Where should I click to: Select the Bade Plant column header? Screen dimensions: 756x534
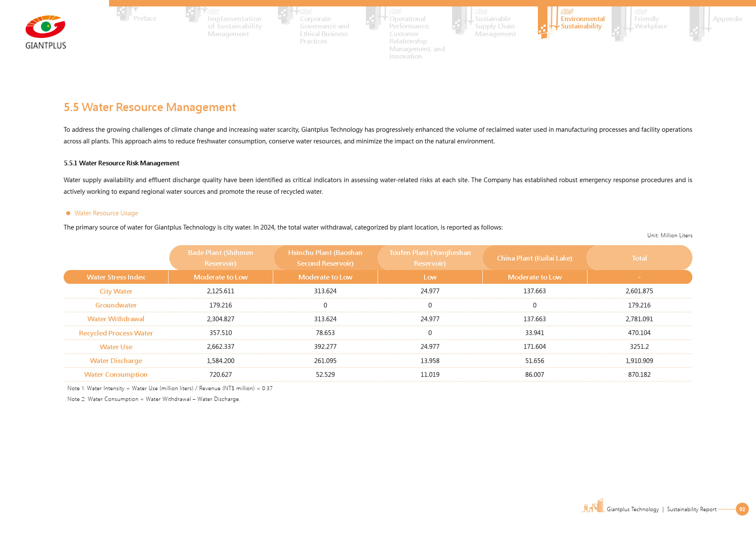pos(220,258)
